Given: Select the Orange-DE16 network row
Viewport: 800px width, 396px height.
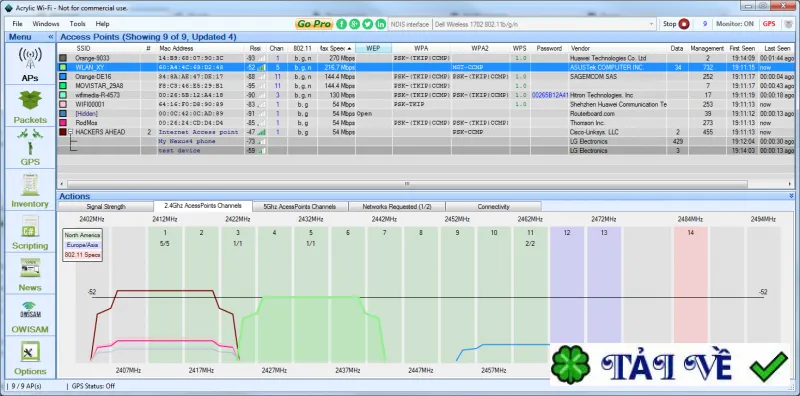Looking at the screenshot, I should (x=426, y=77).
